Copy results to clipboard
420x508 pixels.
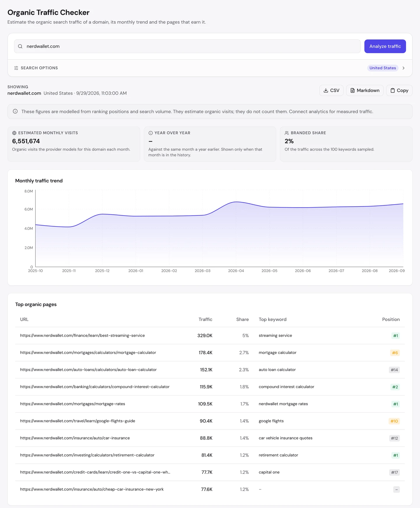coord(399,90)
